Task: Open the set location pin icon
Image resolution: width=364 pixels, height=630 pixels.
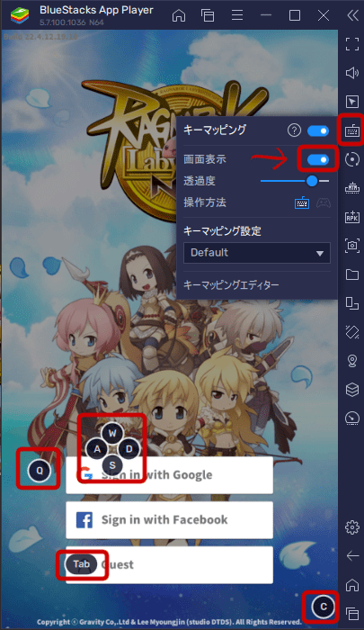Action: [x=352, y=361]
